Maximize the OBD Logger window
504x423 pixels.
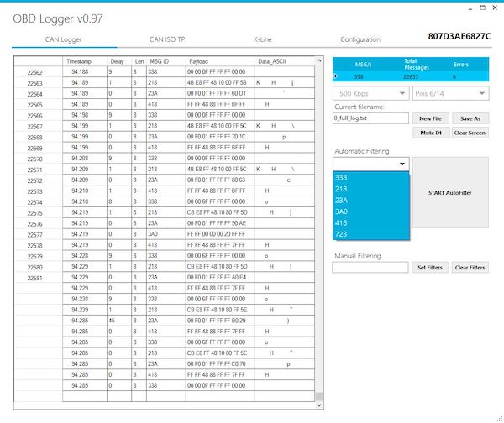point(482,8)
